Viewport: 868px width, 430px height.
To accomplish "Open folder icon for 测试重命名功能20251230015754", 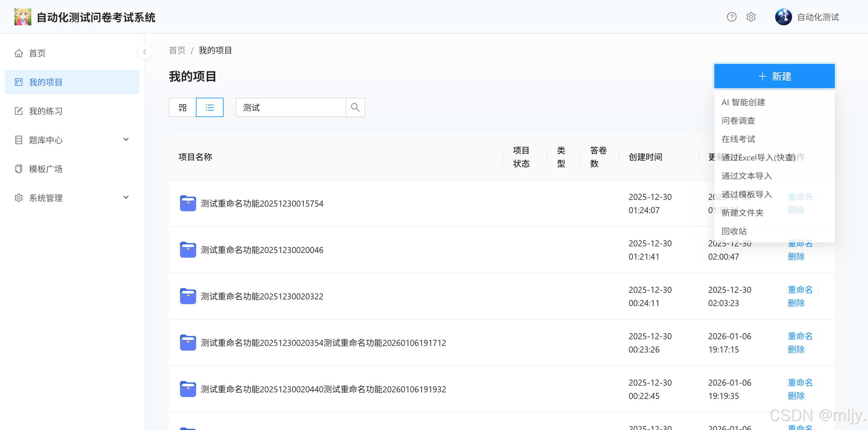I will click(x=188, y=203).
